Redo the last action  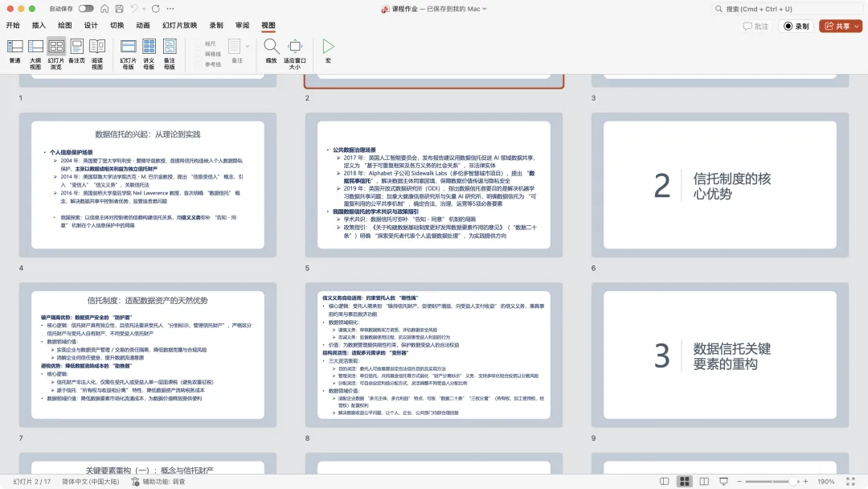tap(156, 9)
